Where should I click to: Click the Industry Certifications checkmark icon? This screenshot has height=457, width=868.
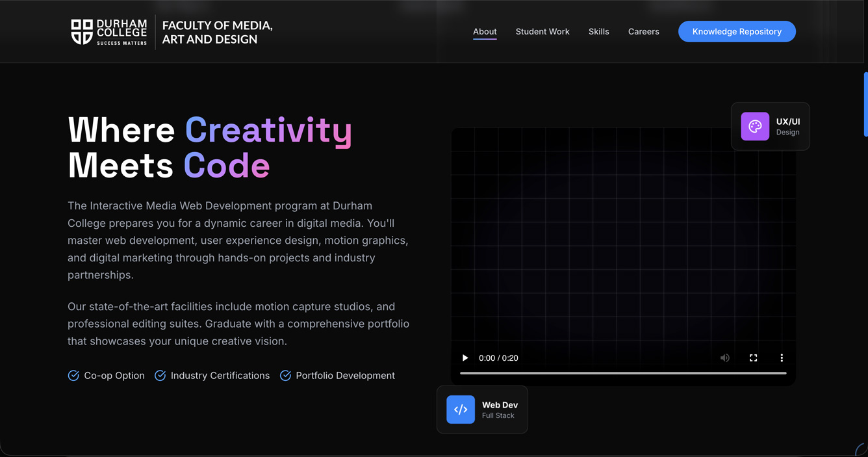pyautogui.click(x=160, y=376)
